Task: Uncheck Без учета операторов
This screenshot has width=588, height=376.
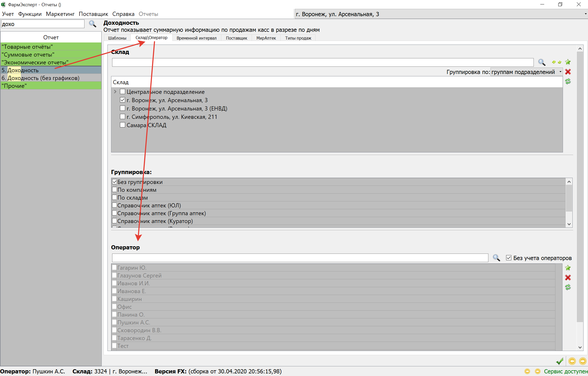Action: click(x=508, y=258)
